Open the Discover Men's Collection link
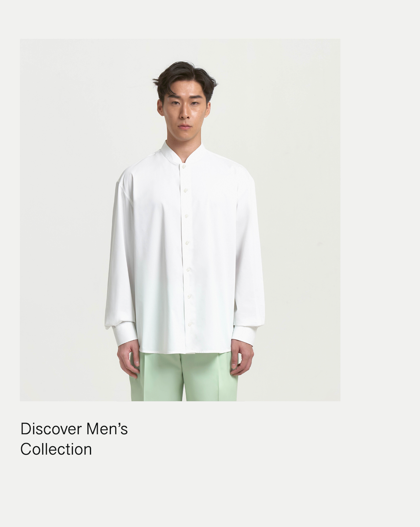The image size is (420, 527). tap(74, 439)
